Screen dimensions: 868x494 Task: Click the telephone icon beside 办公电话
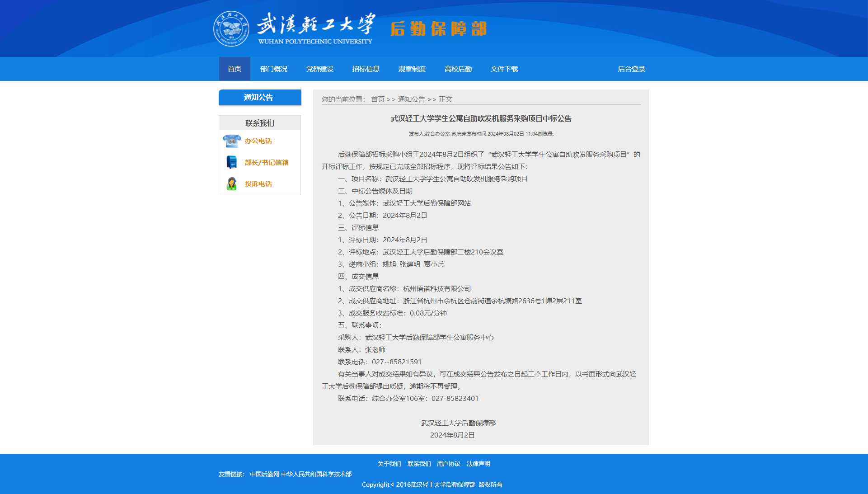[x=232, y=141]
